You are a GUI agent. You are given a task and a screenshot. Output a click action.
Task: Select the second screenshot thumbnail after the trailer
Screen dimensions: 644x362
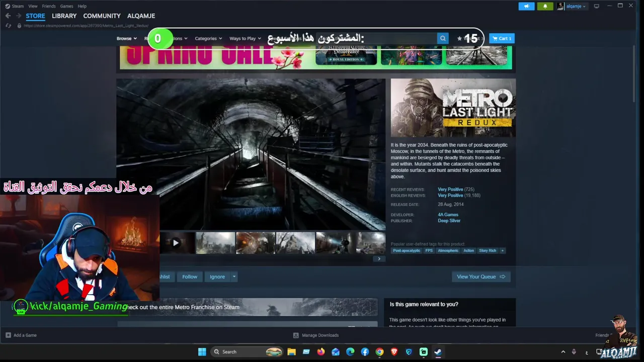pyautogui.click(x=255, y=243)
